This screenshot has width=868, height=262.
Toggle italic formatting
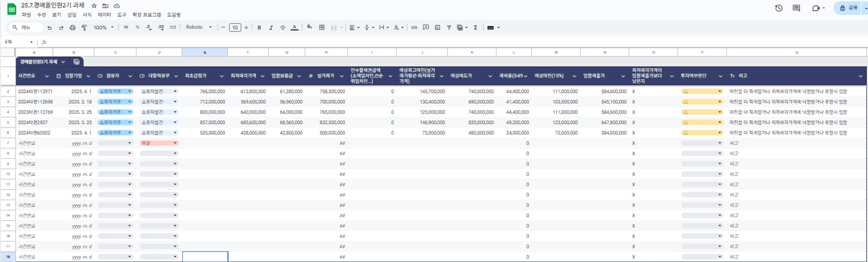pos(271,28)
